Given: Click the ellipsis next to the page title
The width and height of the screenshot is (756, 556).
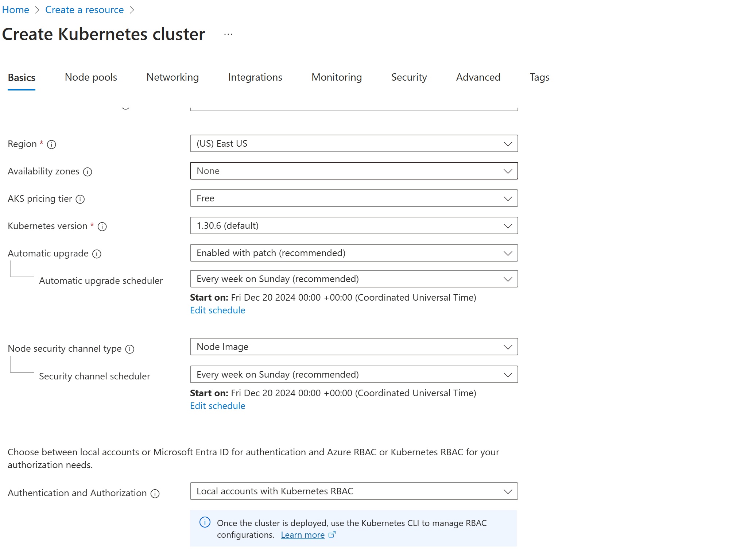Looking at the screenshot, I should 228,34.
